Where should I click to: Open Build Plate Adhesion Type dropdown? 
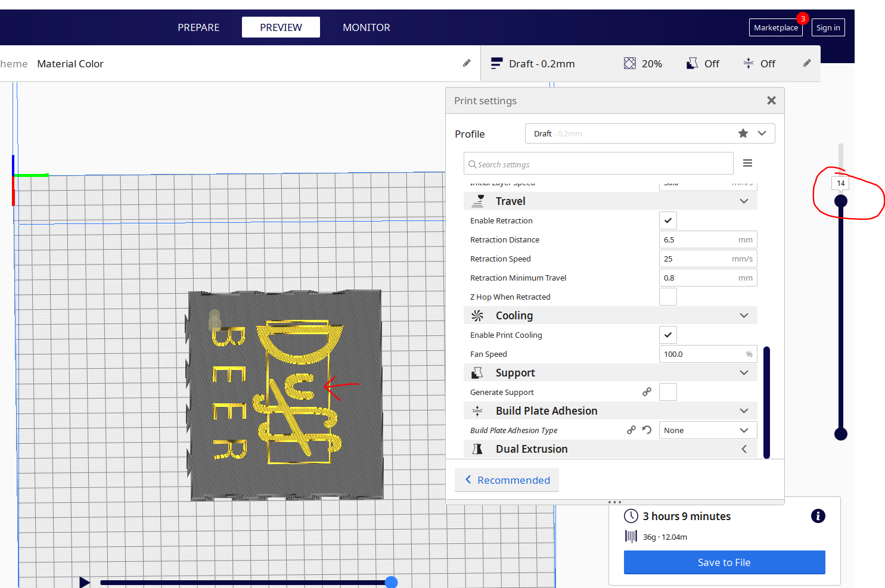click(708, 430)
